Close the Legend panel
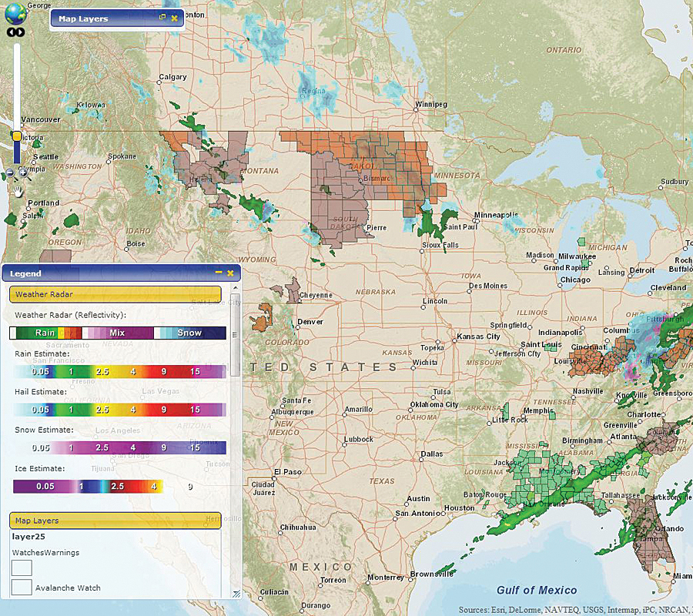 [x=229, y=273]
